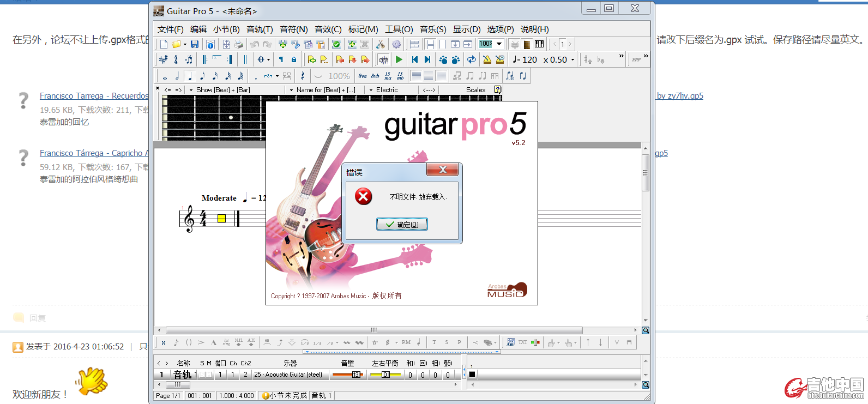Insert a rest using the rest icon
Viewport: 868px width, 404px height.
pos(303,76)
